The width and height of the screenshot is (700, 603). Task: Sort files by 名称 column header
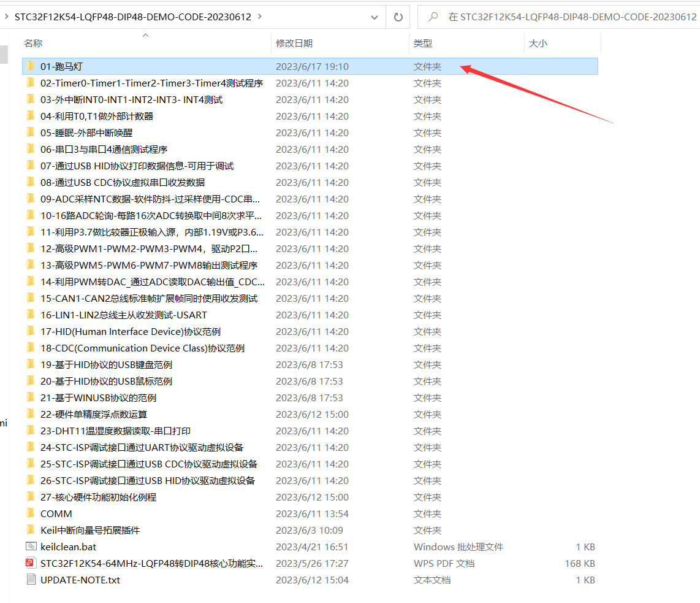click(33, 43)
